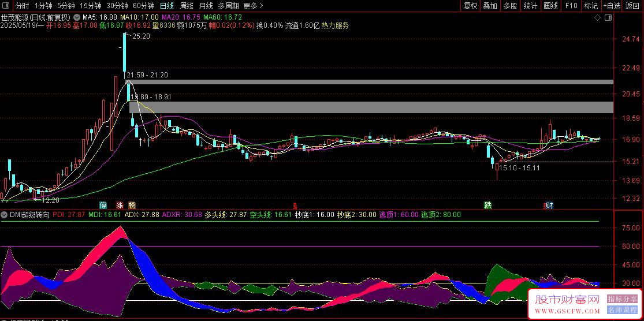This screenshot has height=321, width=644.
Task: Click the tallest candlestick near 25.20
Action: [124, 53]
